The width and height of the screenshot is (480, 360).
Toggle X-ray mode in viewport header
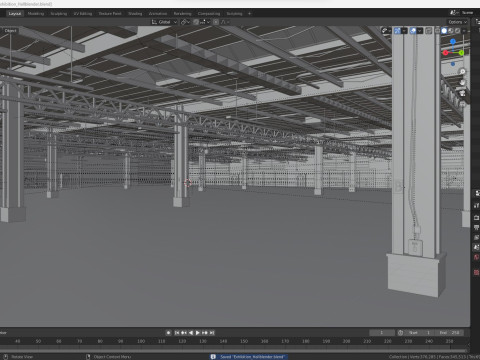coord(429,31)
